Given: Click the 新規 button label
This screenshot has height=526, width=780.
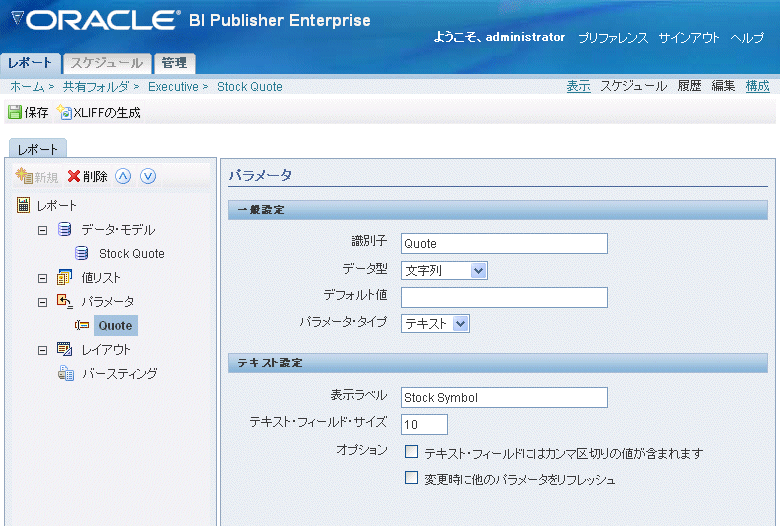Looking at the screenshot, I should pos(46,177).
